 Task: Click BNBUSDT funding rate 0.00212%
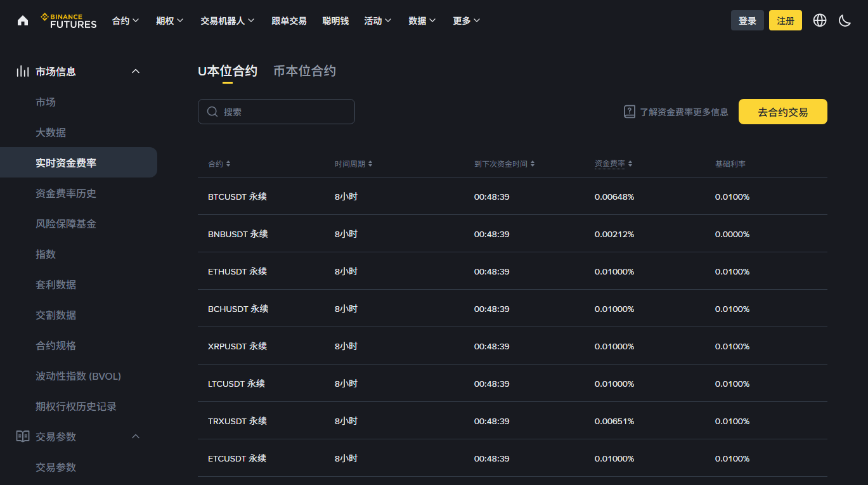pos(614,234)
